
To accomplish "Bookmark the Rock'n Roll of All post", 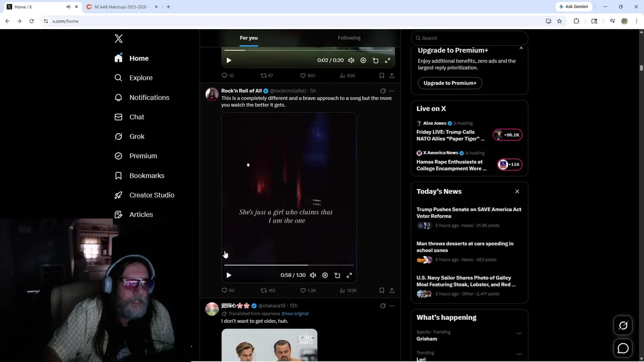I will [382, 290].
